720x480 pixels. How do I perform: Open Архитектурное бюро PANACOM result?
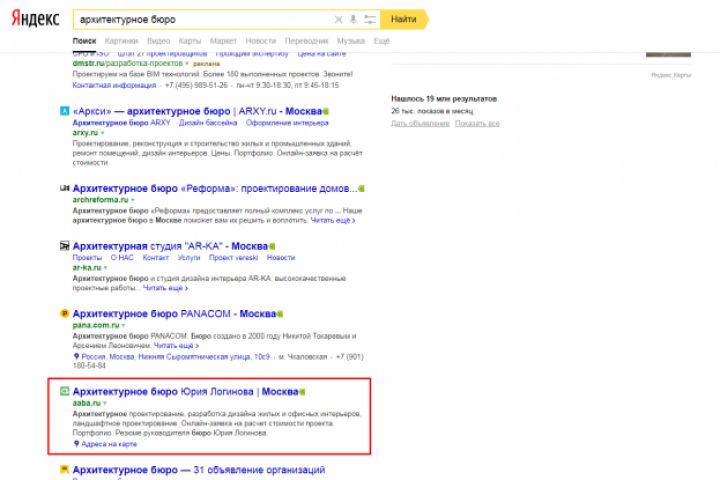click(x=174, y=314)
